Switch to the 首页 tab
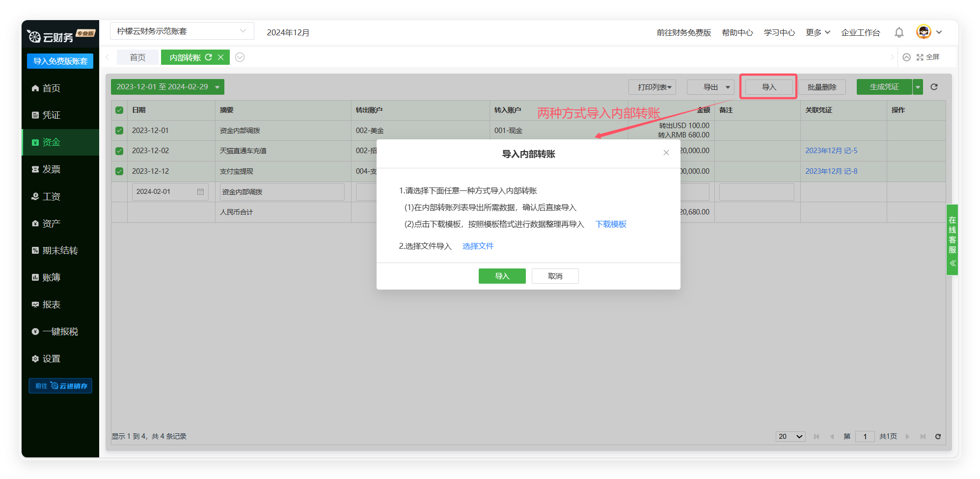The width and height of the screenshot is (980, 479). point(137,57)
